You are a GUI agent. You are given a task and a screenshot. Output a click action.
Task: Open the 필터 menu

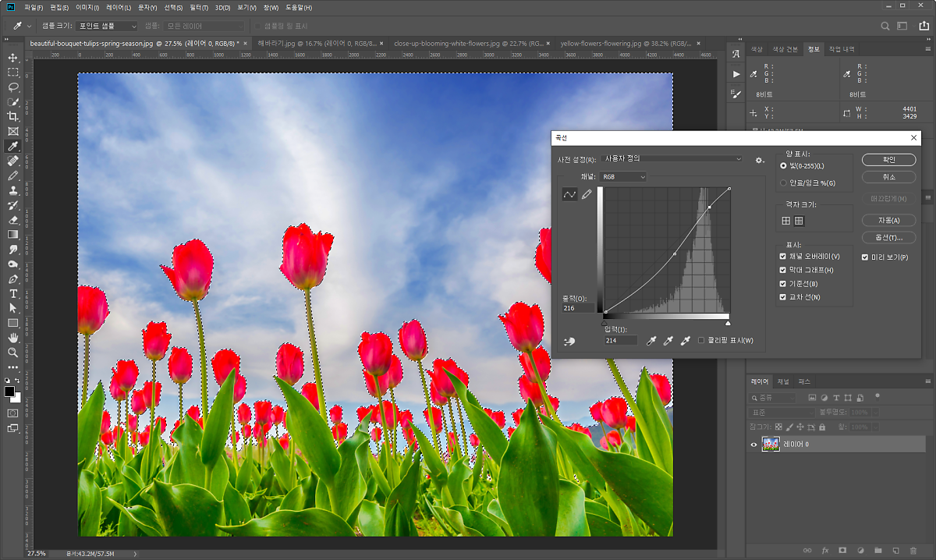coord(198,8)
